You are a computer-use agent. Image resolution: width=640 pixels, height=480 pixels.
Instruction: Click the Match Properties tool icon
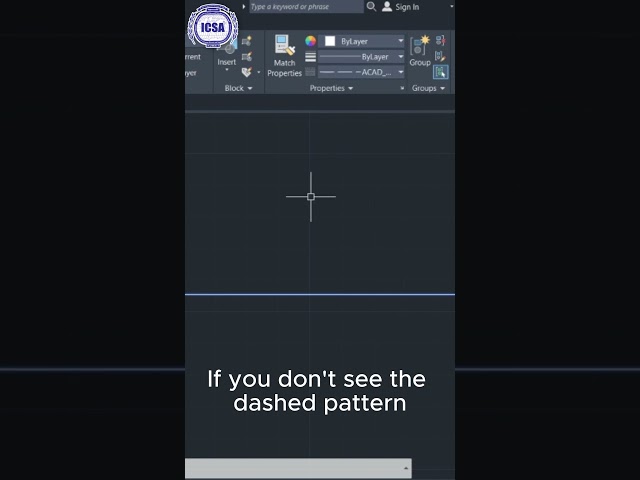point(284,45)
